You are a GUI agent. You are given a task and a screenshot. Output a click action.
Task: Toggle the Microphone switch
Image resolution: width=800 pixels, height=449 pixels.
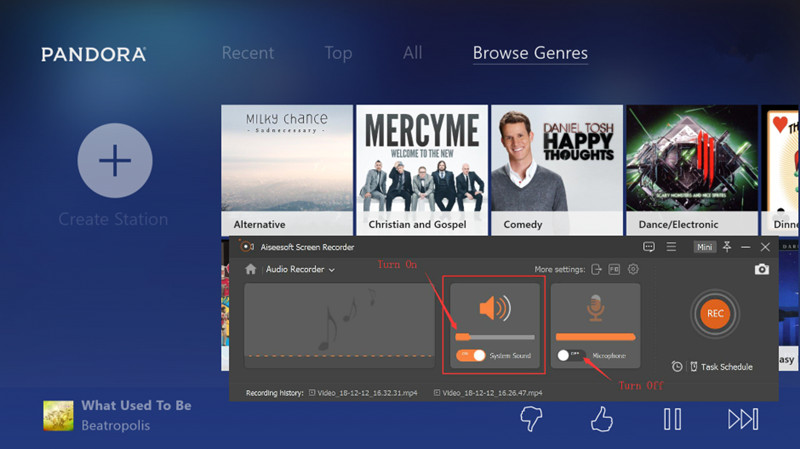pos(571,355)
